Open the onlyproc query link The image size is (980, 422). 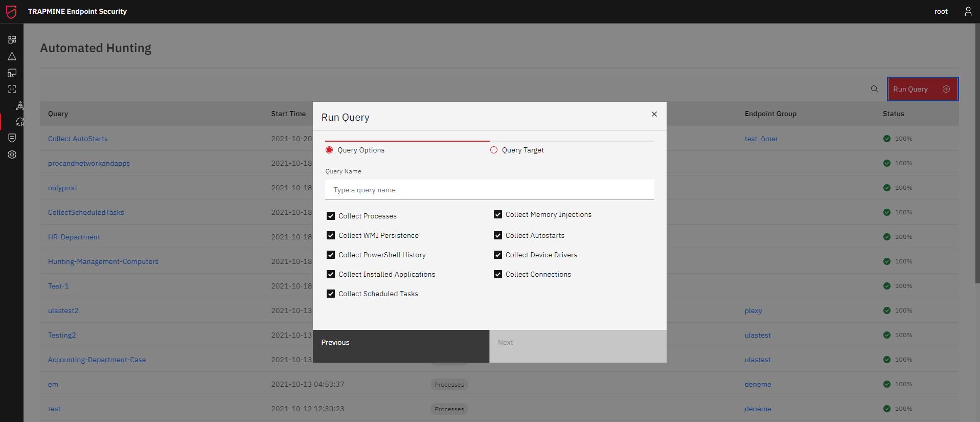pos(62,188)
